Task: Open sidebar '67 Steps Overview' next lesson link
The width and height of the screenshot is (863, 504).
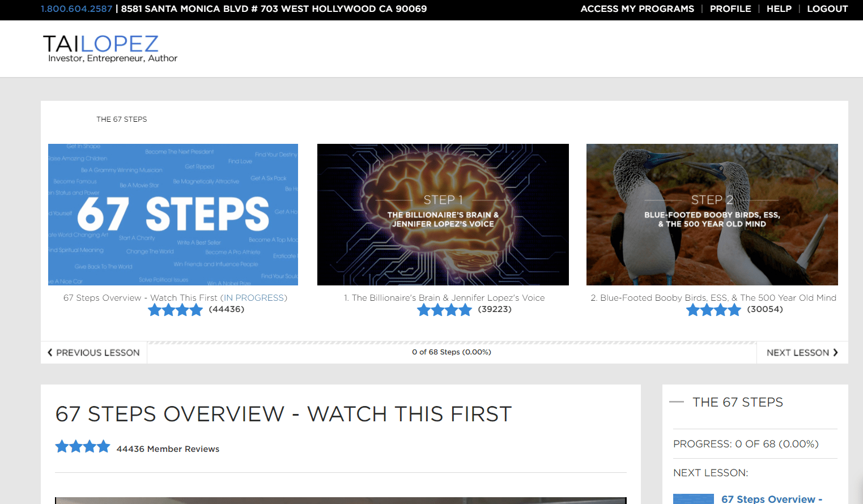Action: [x=771, y=499]
